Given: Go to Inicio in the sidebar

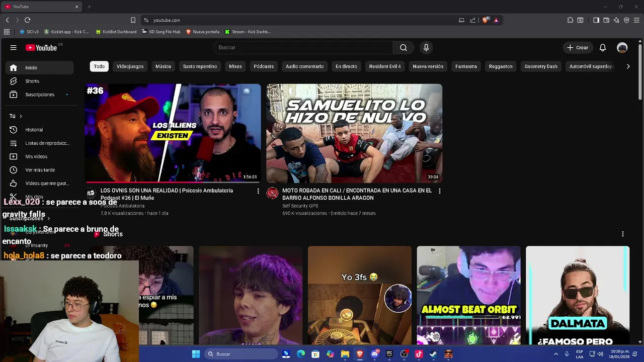Looking at the screenshot, I should pos(40,67).
